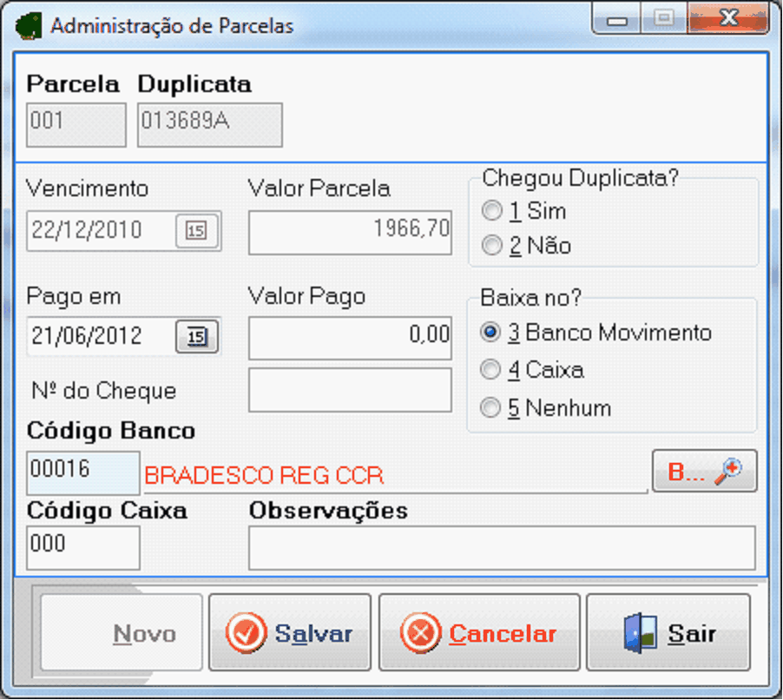
Task: Select the 1 Sim radio option
Action: coord(492,211)
